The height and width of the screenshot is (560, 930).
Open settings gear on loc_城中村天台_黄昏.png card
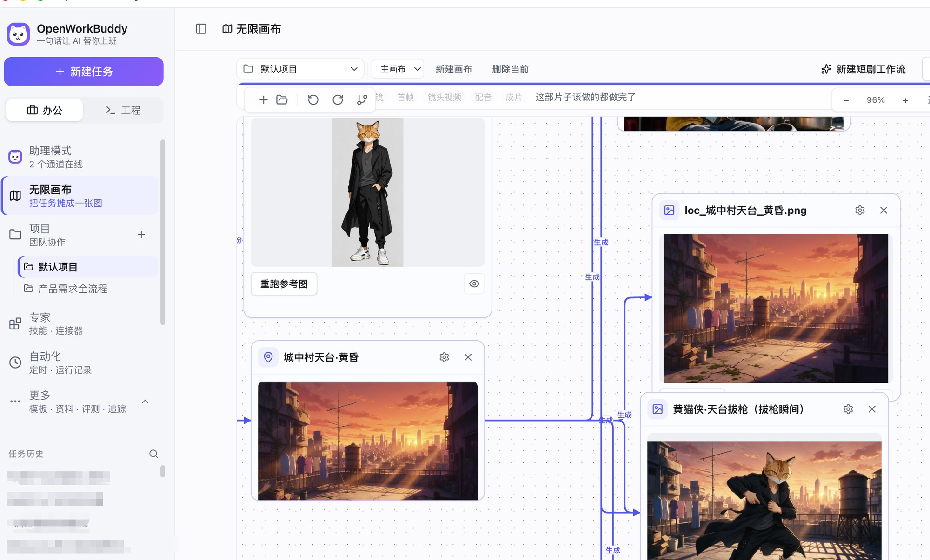pyautogui.click(x=860, y=210)
